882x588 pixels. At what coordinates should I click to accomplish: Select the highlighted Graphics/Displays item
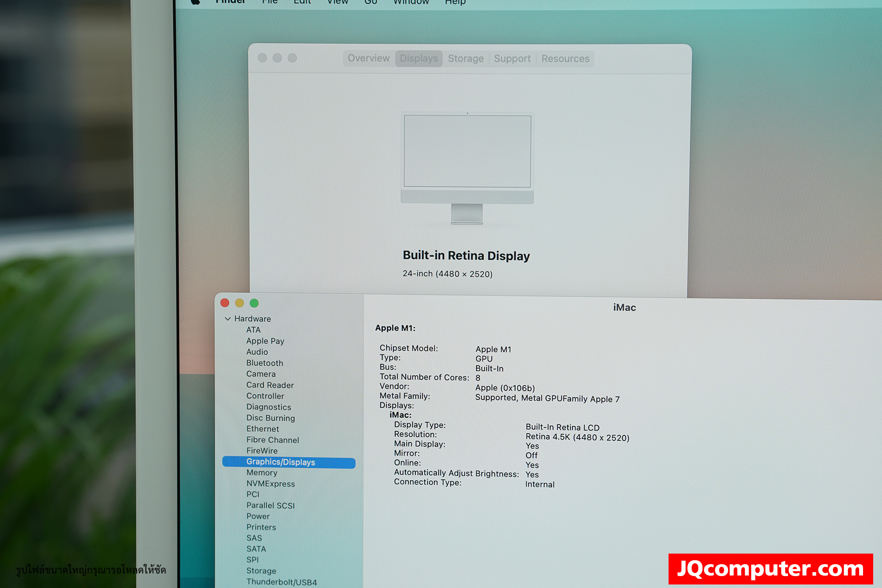coord(289,462)
